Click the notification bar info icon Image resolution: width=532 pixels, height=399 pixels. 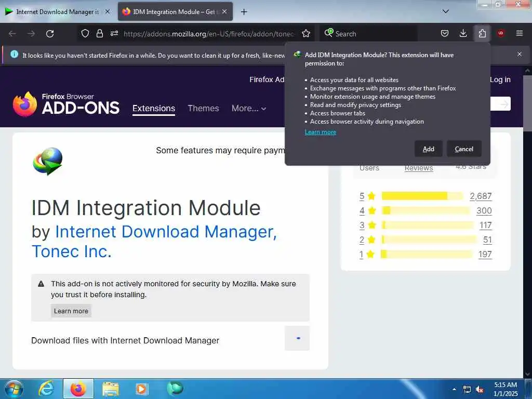pyautogui.click(x=14, y=54)
